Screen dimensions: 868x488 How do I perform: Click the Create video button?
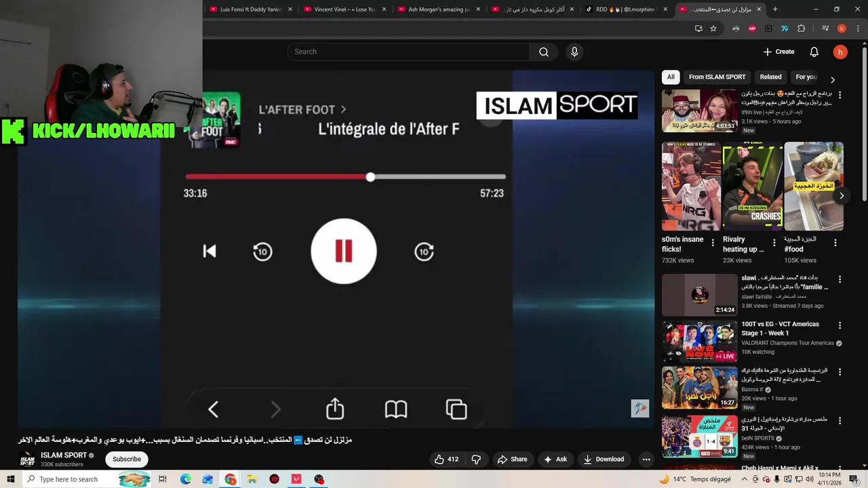[x=778, y=52]
